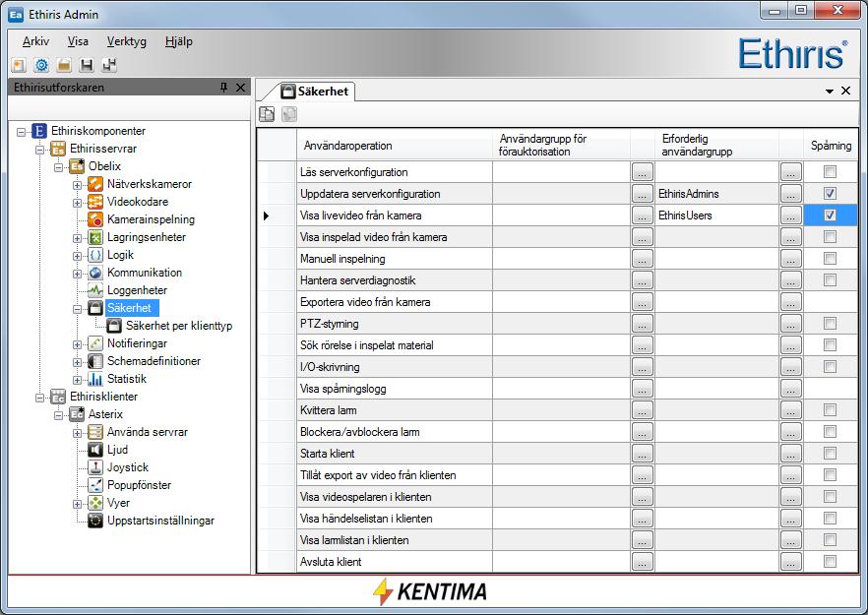Expand the Statistik node
The image size is (868, 615).
(77, 380)
